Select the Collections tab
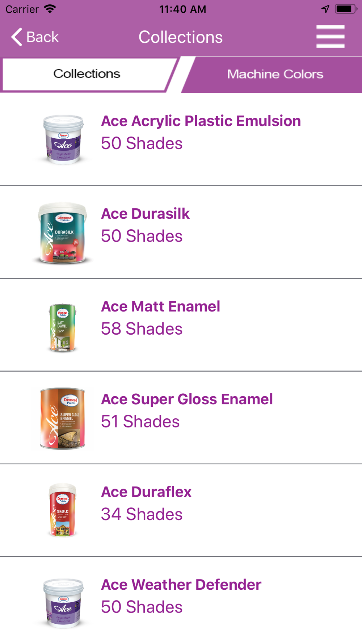Screen dimensions: 362x644 (87, 74)
